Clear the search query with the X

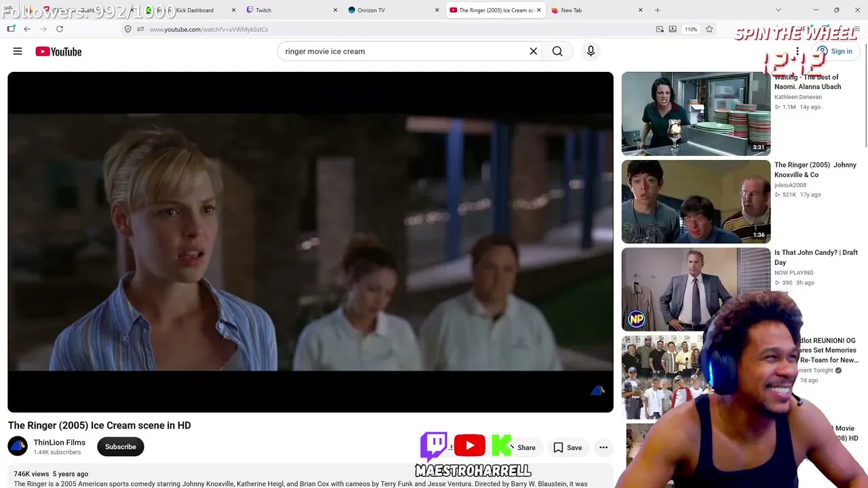pos(533,52)
